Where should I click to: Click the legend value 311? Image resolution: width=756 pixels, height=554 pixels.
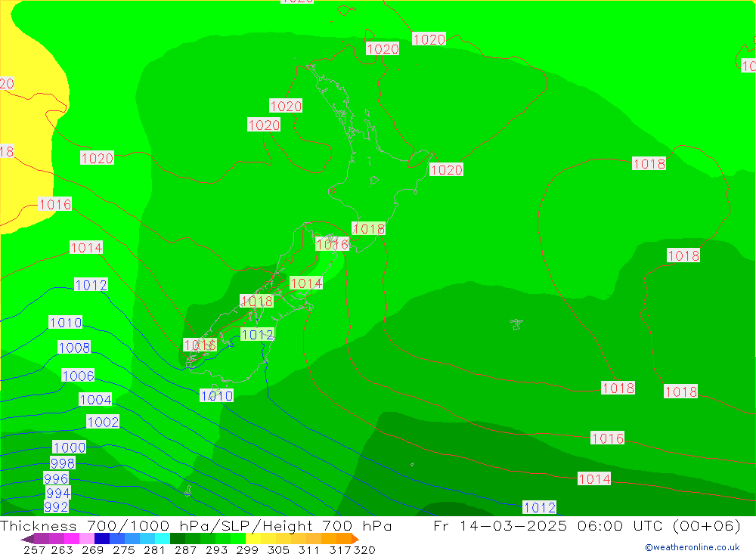click(x=308, y=549)
